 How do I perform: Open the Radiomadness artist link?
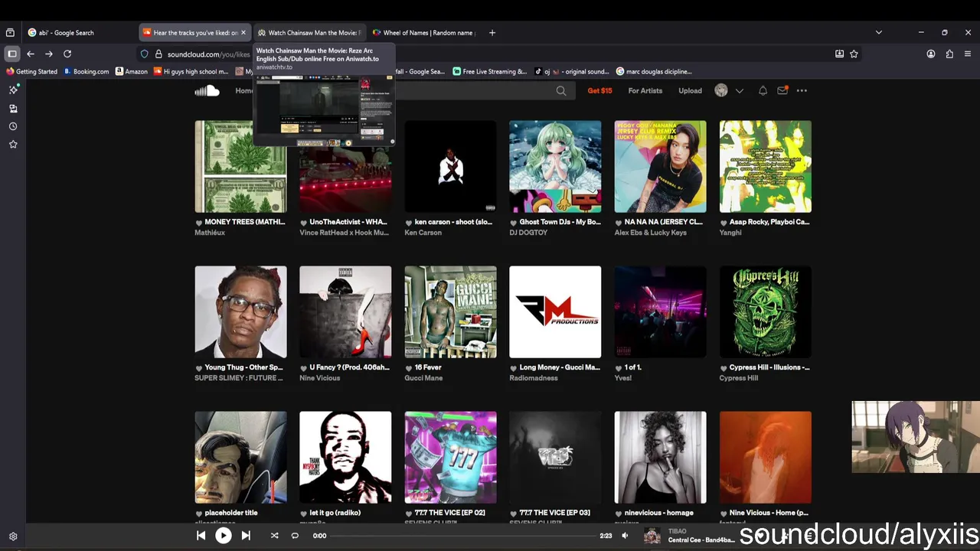tap(535, 378)
